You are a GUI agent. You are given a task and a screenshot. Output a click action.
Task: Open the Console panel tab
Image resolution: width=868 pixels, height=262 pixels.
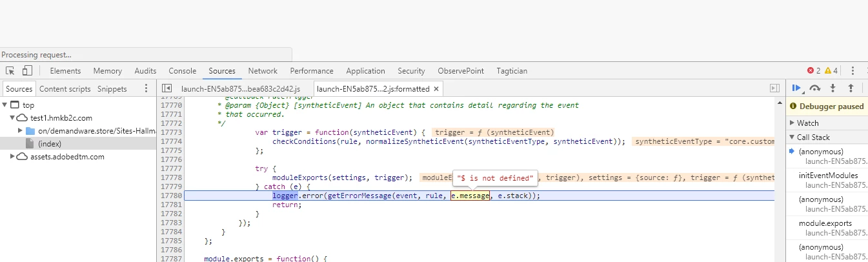[x=183, y=71]
